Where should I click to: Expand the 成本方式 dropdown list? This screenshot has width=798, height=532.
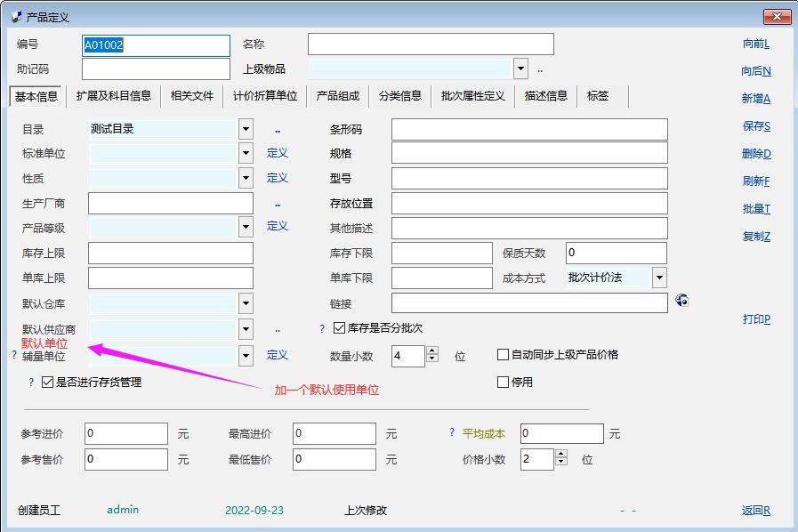(658, 278)
